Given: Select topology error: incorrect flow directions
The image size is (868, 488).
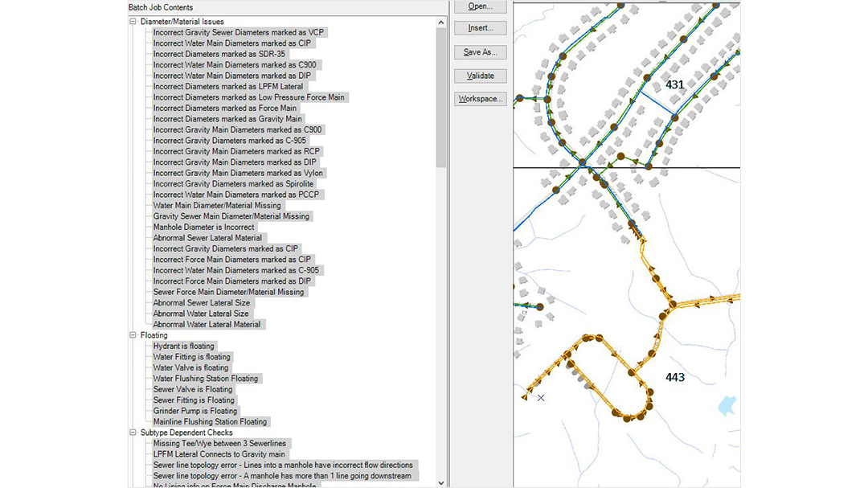Looking at the screenshot, I should [x=283, y=465].
